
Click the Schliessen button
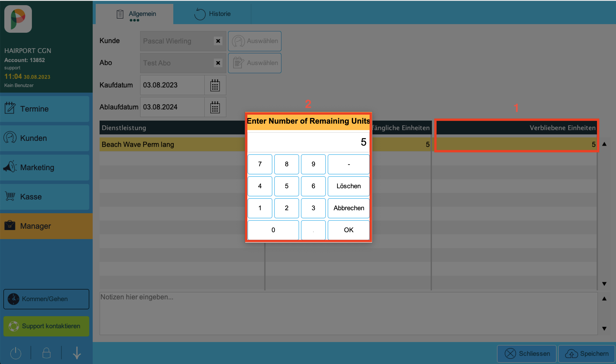click(x=527, y=354)
